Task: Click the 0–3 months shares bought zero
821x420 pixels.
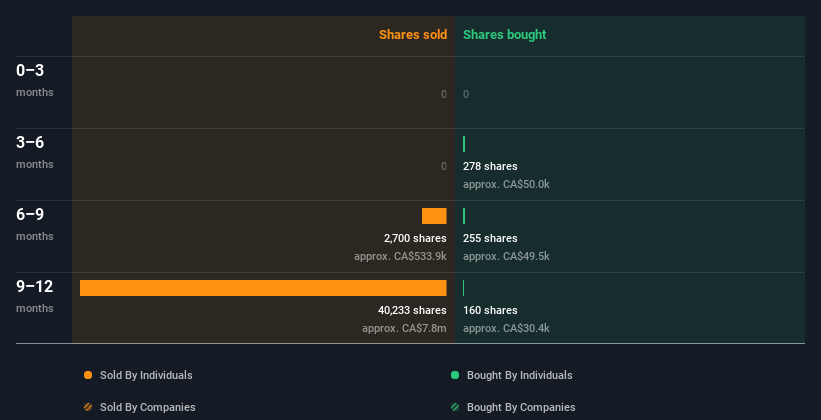Action: tap(466, 94)
